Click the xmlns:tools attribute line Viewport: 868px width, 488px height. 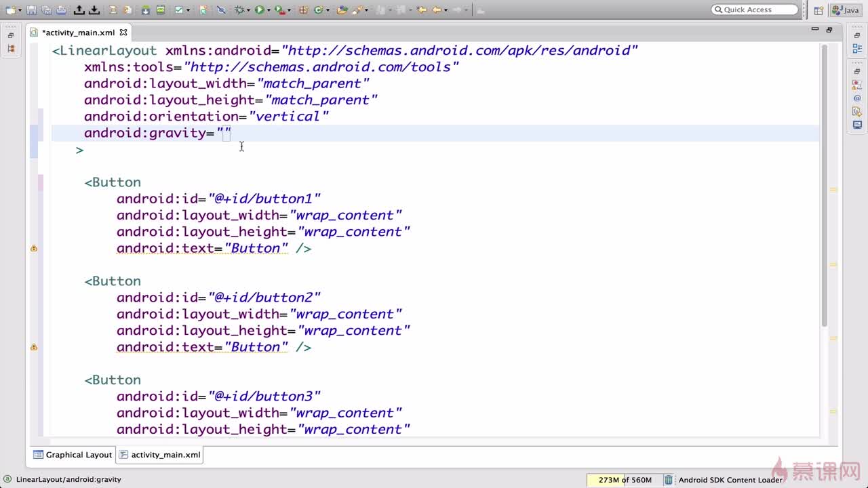click(271, 67)
